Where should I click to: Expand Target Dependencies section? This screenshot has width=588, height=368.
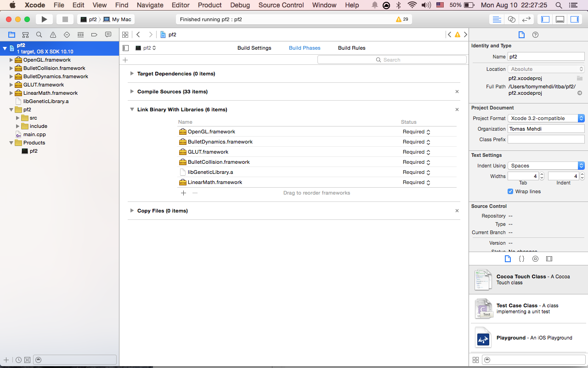[132, 74]
